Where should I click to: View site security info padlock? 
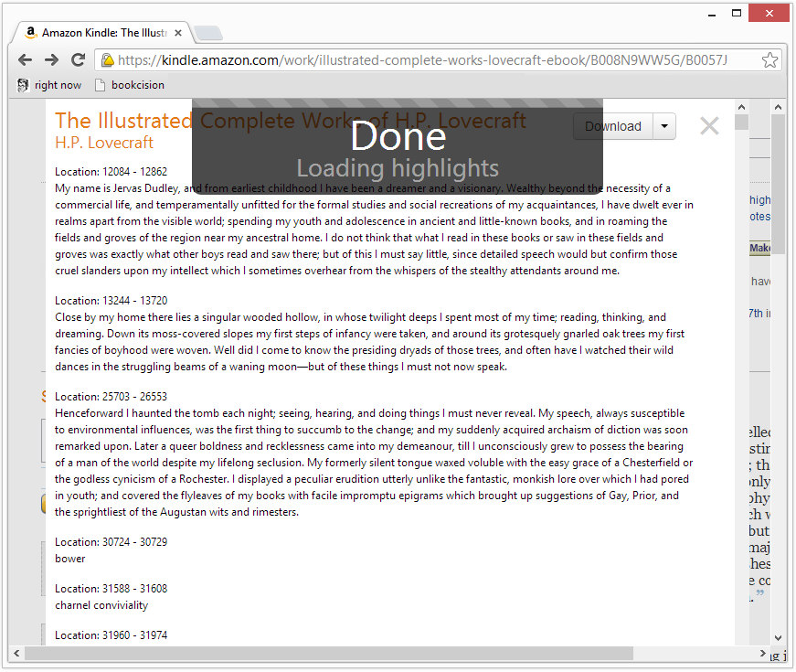(107, 60)
